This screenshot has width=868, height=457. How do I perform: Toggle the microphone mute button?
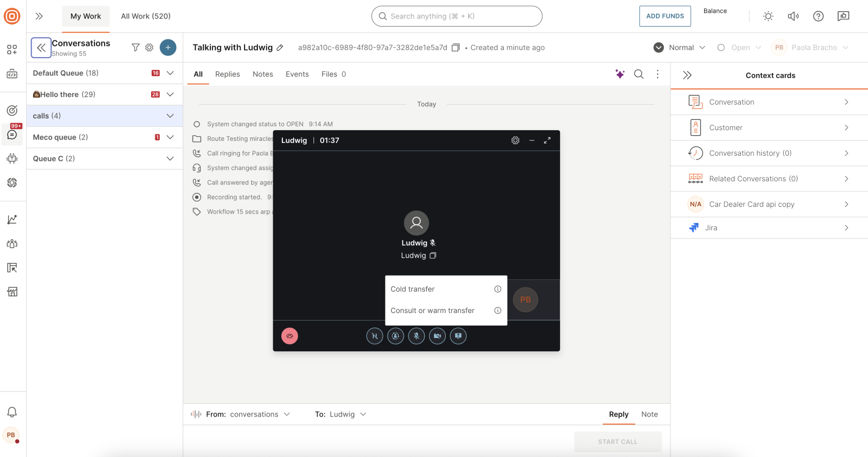(x=416, y=336)
